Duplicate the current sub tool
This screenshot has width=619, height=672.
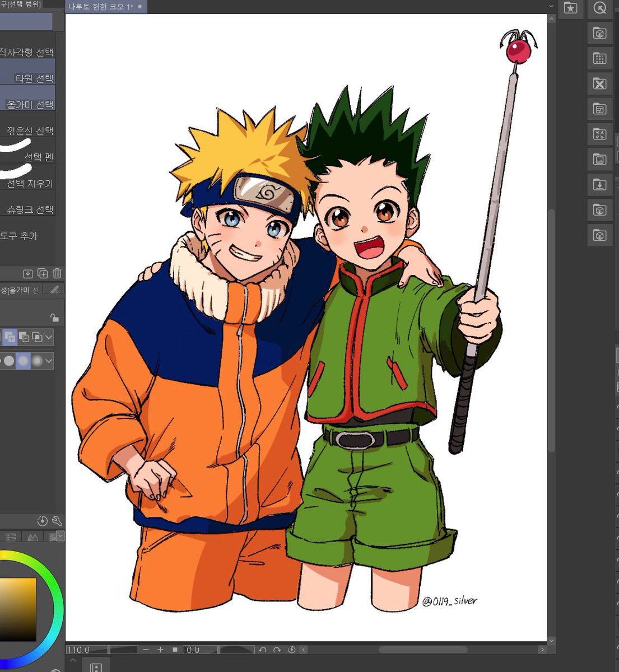click(x=43, y=273)
